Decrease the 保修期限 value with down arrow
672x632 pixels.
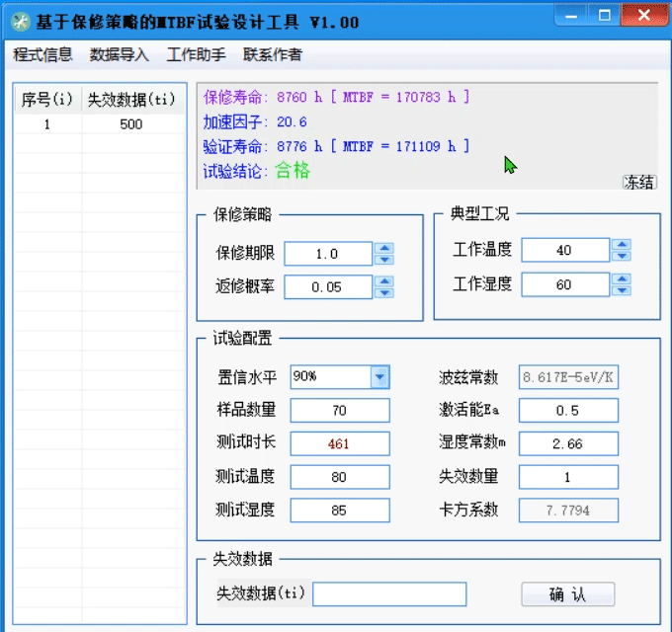point(384,260)
